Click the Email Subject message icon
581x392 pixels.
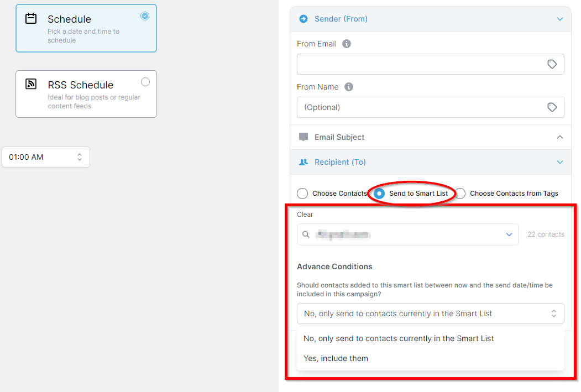(x=303, y=137)
